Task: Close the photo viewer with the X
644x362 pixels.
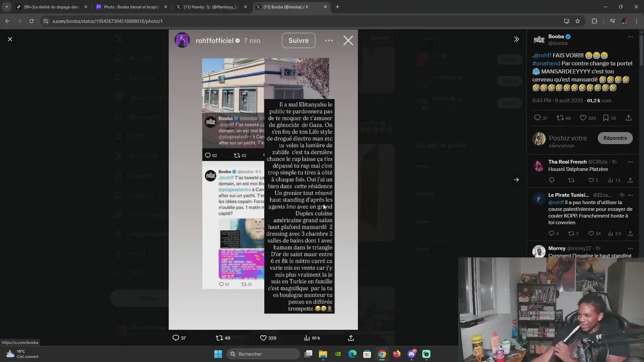Action: 10,39
